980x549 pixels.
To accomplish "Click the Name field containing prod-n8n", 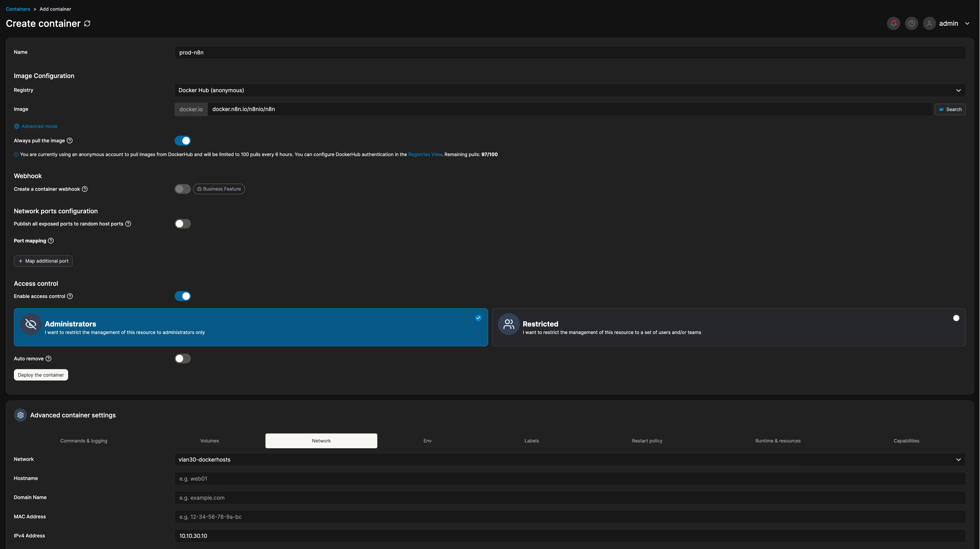I will tap(570, 53).
